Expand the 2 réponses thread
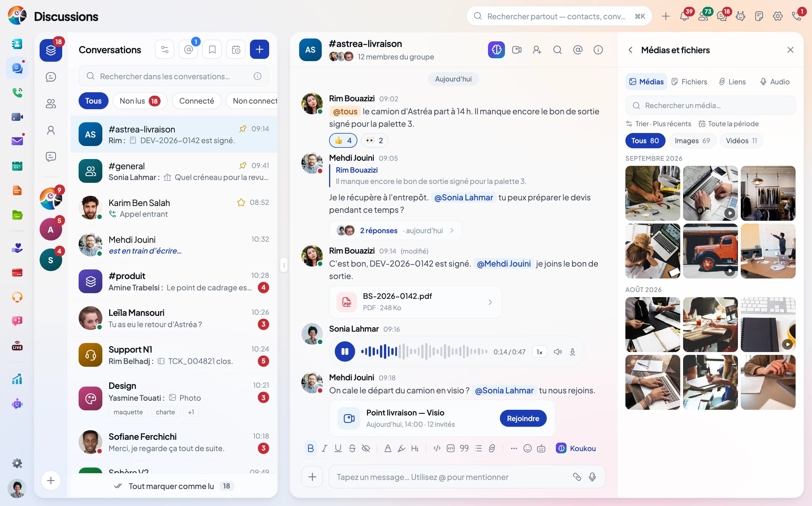812x506 pixels. tap(396, 230)
